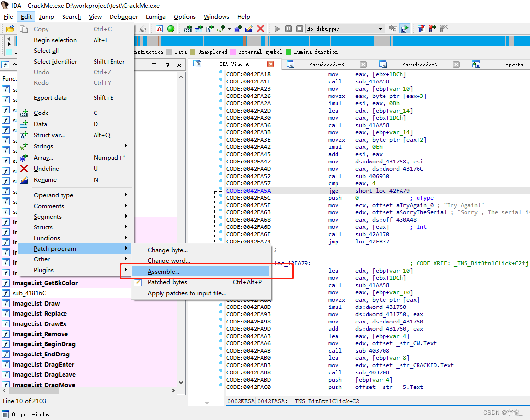Click the functions list scroll right arrow

(x=173, y=390)
